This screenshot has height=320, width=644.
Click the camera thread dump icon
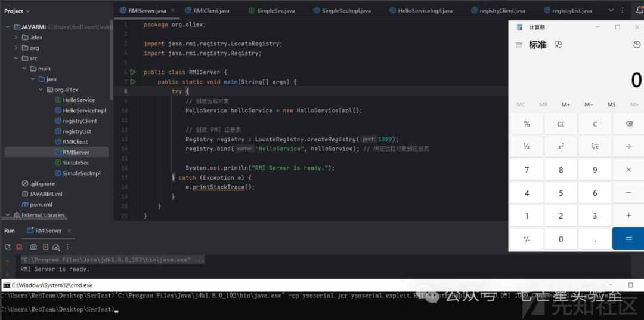tap(33, 247)
